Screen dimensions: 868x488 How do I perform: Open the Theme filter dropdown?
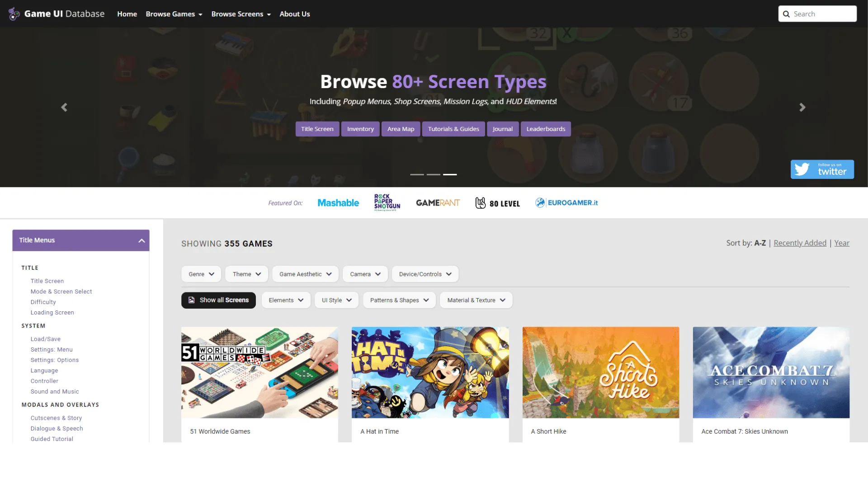247,274
